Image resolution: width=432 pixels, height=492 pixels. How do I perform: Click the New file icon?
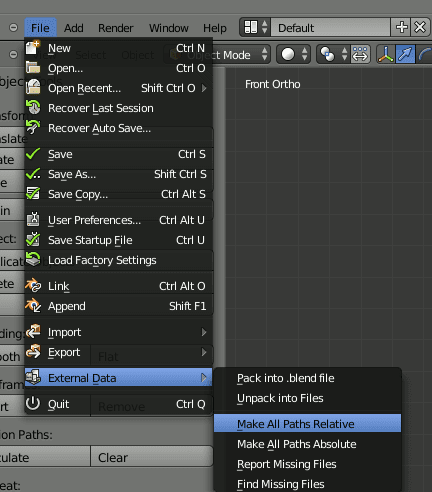33,48
